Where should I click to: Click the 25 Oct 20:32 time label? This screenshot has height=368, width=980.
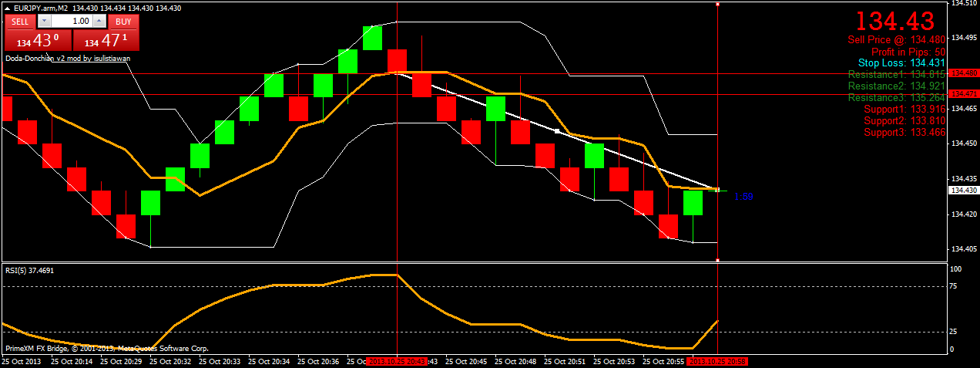pos(170,361)
